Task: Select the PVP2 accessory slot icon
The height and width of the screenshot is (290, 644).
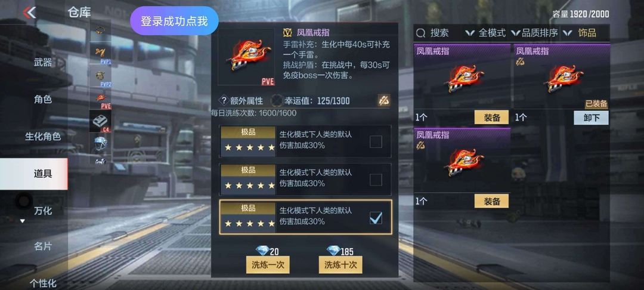Action: coord(100,77)
